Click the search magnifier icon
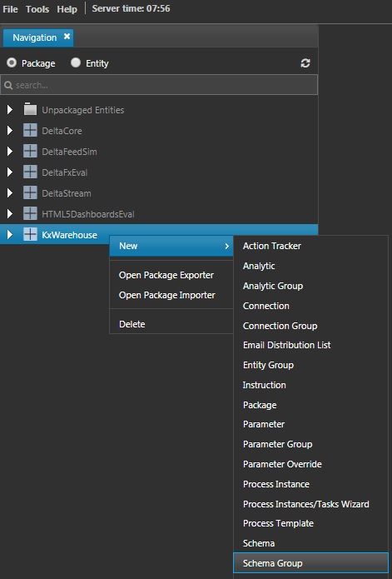 point(8,85)
